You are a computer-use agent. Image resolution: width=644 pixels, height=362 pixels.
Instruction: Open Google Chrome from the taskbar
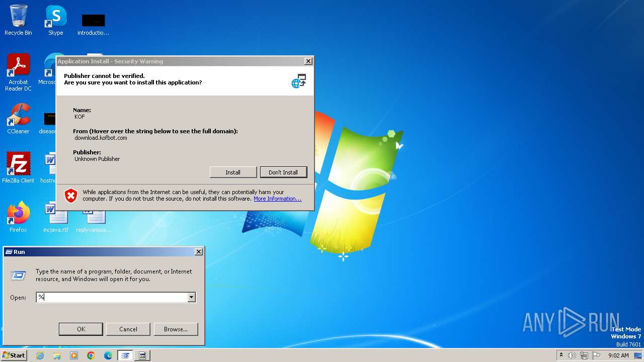pos(91,355)
